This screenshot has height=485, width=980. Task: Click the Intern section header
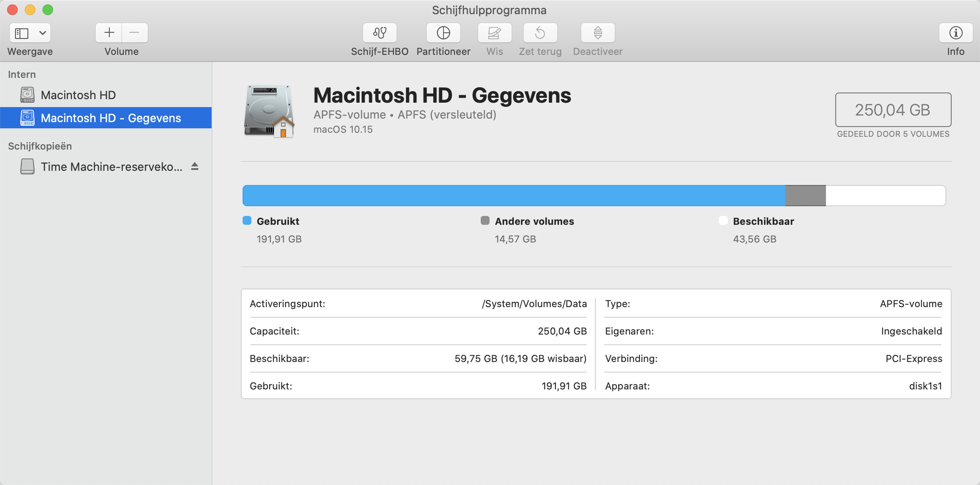(x=22, y=74)
